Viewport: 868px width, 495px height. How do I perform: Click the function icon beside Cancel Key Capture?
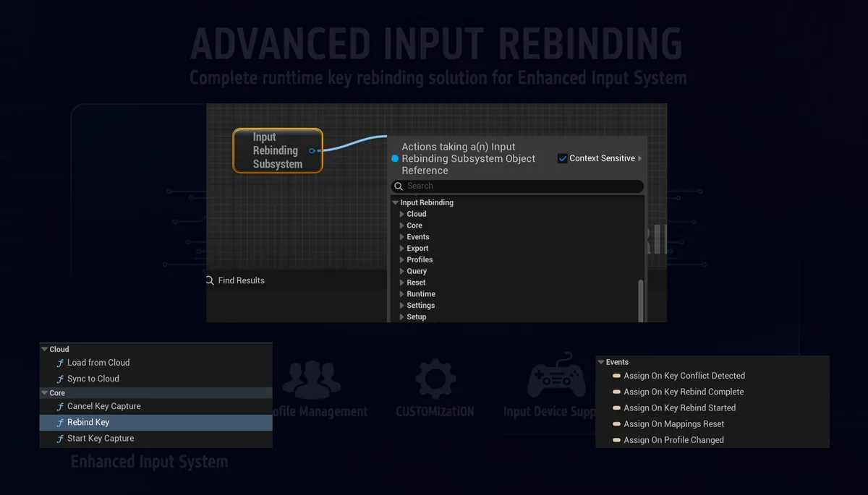pyautogui.click(x=60, y=406)
